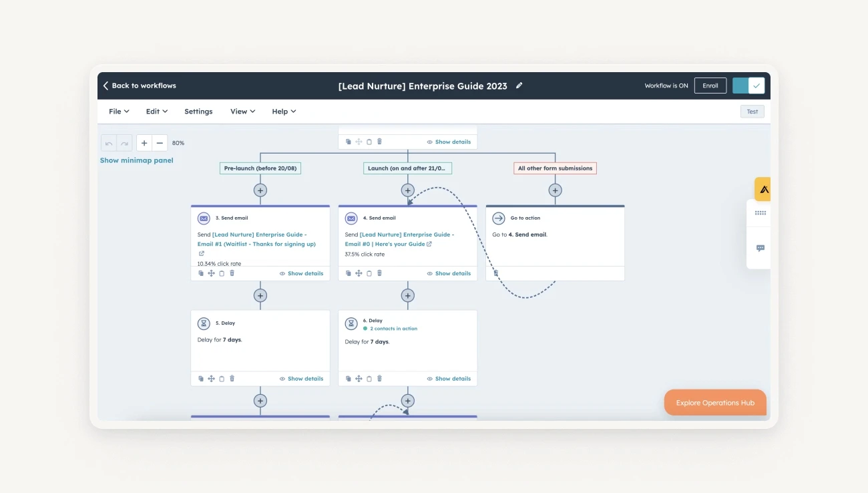Show details for 4. Send email
Screen dimensions: 868x493
tap(449, 273)
